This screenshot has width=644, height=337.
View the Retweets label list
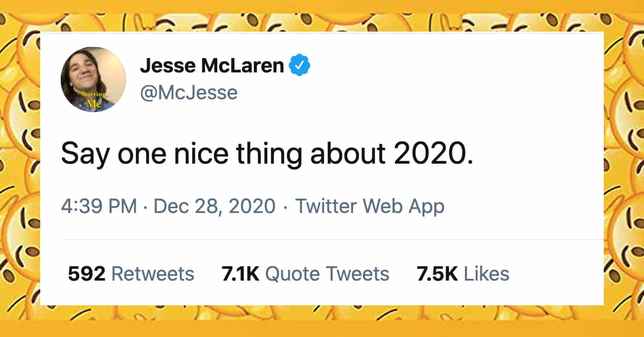click(x=152, y=274)
